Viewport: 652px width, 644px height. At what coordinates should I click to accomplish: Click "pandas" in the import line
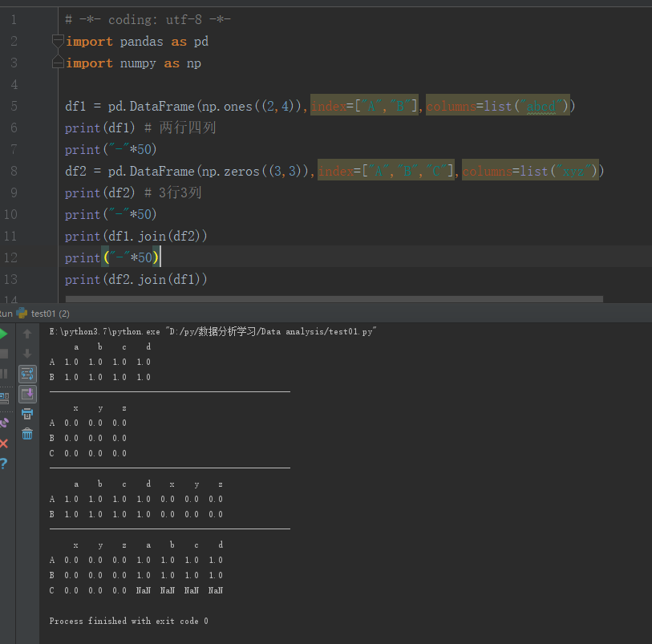141,42
